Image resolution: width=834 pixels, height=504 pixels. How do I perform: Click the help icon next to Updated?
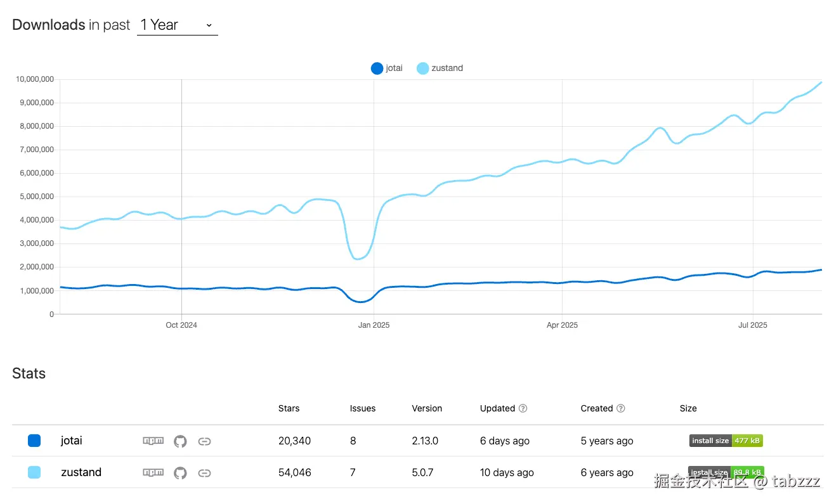click(523, 408)
